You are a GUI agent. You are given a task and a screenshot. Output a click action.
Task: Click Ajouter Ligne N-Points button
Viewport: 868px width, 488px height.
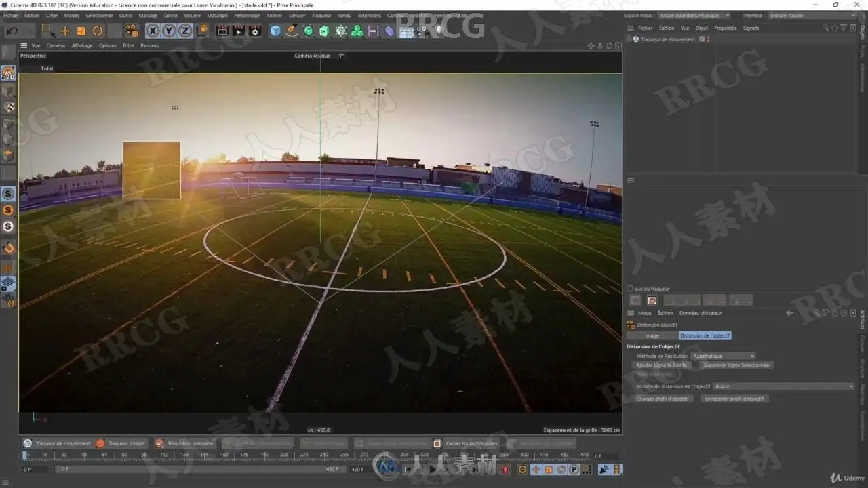click(661, 365)
